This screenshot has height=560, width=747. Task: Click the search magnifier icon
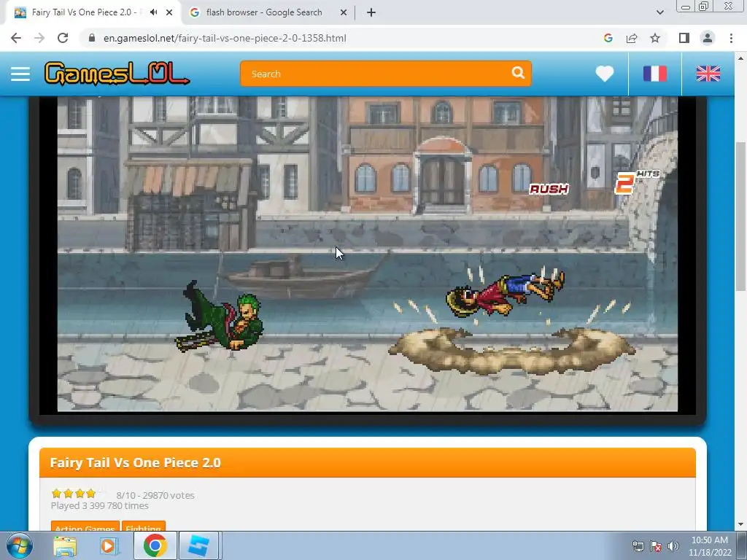pyautogui.click(x=518, y=73)
